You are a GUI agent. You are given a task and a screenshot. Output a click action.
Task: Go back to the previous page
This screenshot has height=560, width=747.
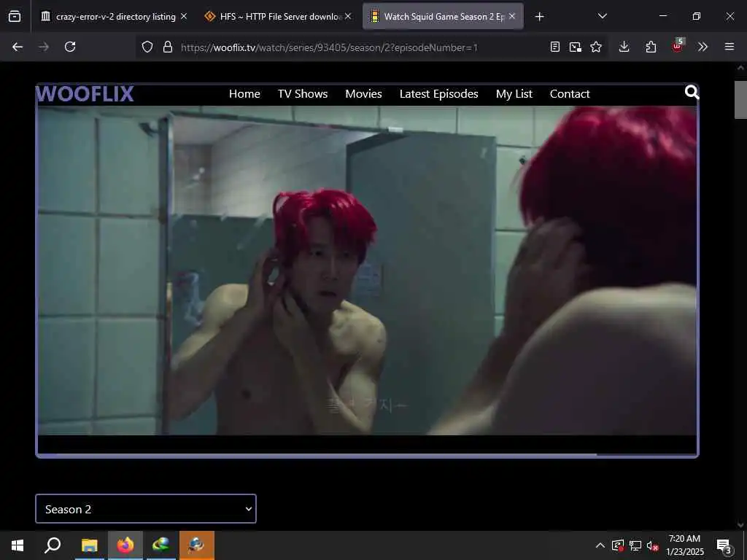tap(18, 47)
